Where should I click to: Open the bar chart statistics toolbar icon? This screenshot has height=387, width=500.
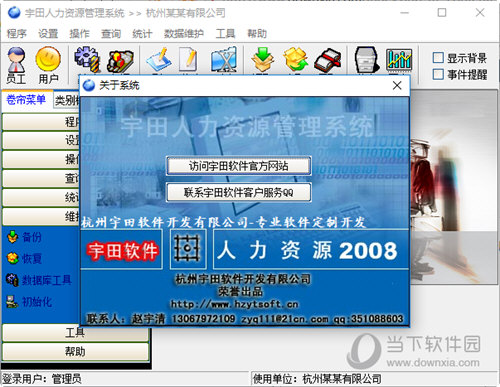point(399,59)
